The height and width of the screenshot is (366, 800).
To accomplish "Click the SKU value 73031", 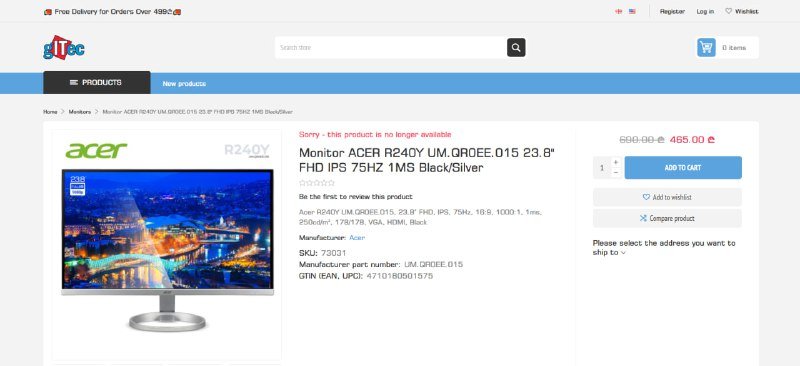I will click(334, 253).
